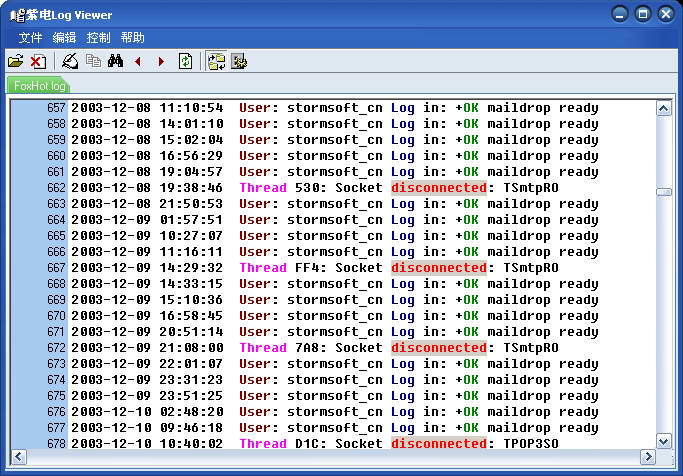The height and width of the screenshot is (476, 683).
Task: Click 'disconnected' on line 667
Action: coord(438,268)
